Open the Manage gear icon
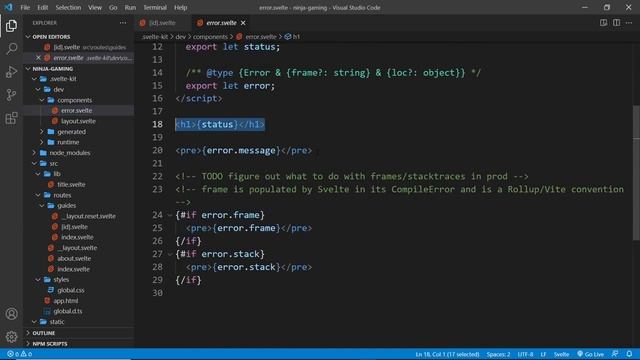This screenshot has height=360, width=640. point(11,337)
